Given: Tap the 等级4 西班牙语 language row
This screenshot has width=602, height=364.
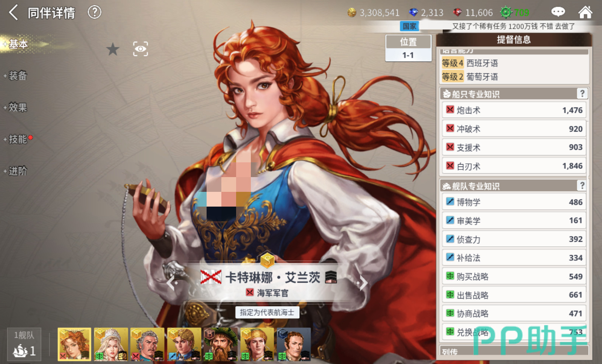Looking at the screenshot, I should click(x=514, y=63).
